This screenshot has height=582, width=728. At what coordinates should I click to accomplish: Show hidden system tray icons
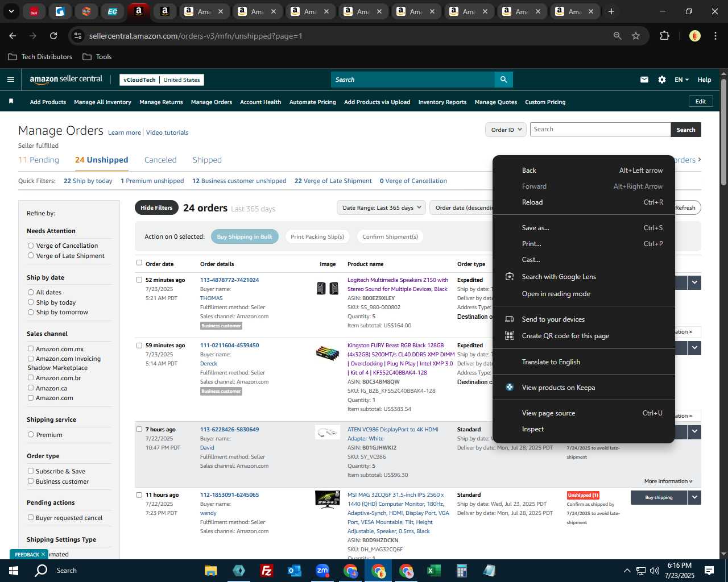click(627, 571)
